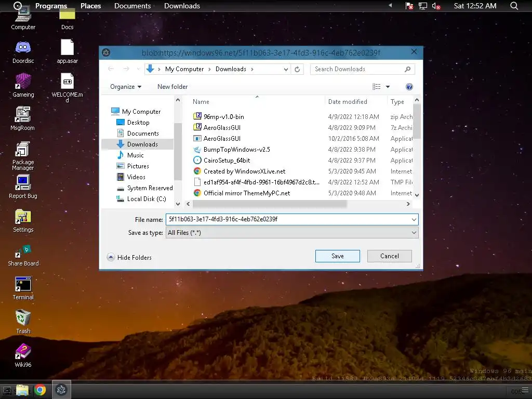Click the clock showing Sat 12:52 AM

coord(475,6)
